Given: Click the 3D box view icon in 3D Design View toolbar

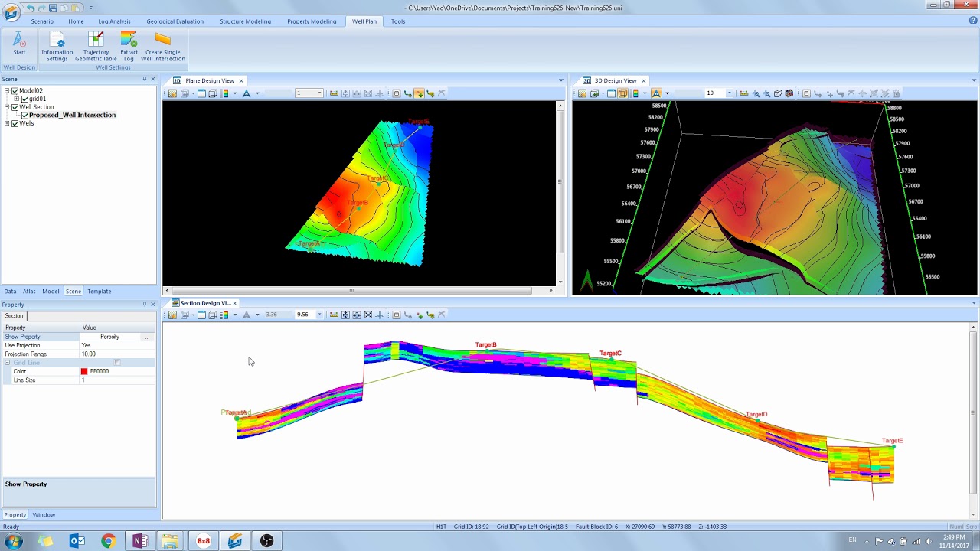Looking at the screenshot, I should tap(622, 93).
